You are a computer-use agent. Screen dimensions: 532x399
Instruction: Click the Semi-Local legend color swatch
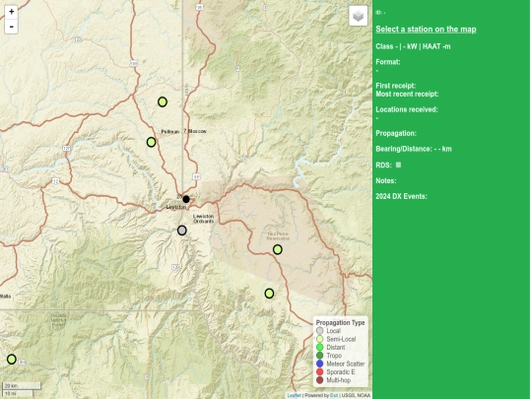(x=319, y=339)
